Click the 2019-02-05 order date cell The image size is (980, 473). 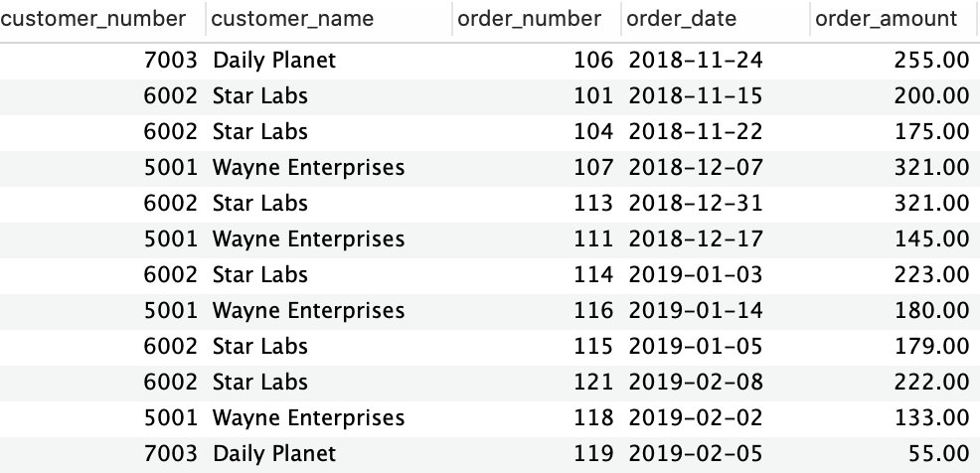tap(696, 454)
